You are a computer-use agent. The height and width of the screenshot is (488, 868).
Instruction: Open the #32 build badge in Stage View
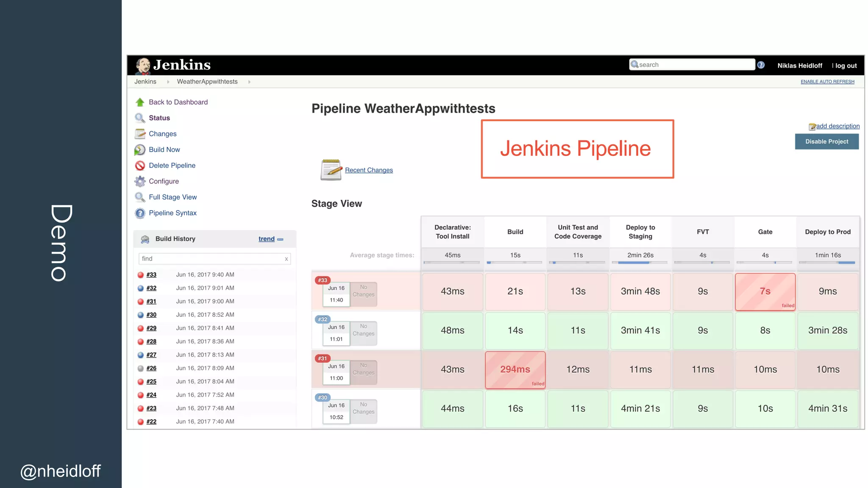point(323,319)
